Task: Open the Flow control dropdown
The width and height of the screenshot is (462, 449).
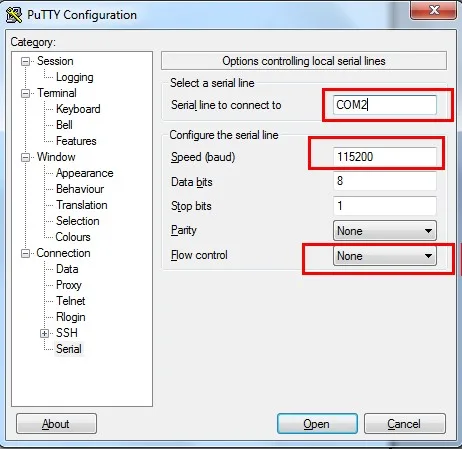Action: [x=384, y=256]
